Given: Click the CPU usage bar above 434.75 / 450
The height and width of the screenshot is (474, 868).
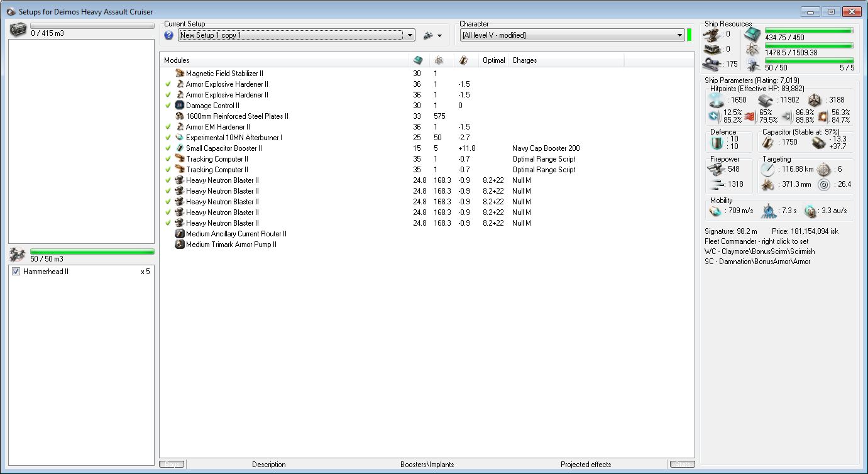Looking at the screenshot, I should coord(810,30).
